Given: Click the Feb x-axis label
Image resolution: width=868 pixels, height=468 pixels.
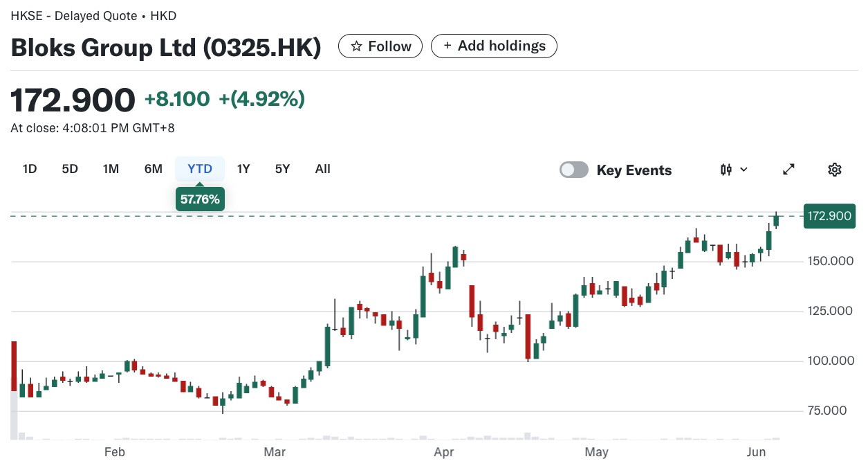Looking at the screenshot, I should (x=114, y=453).
